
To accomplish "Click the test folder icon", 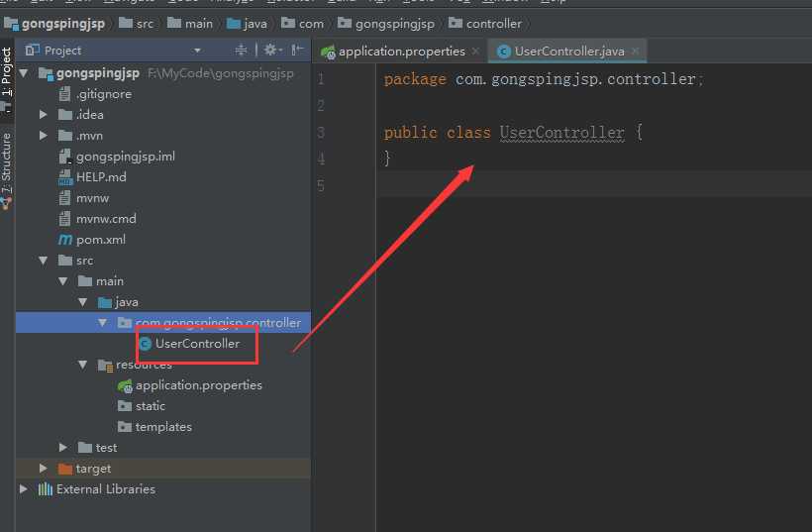I will coord(85,448).
